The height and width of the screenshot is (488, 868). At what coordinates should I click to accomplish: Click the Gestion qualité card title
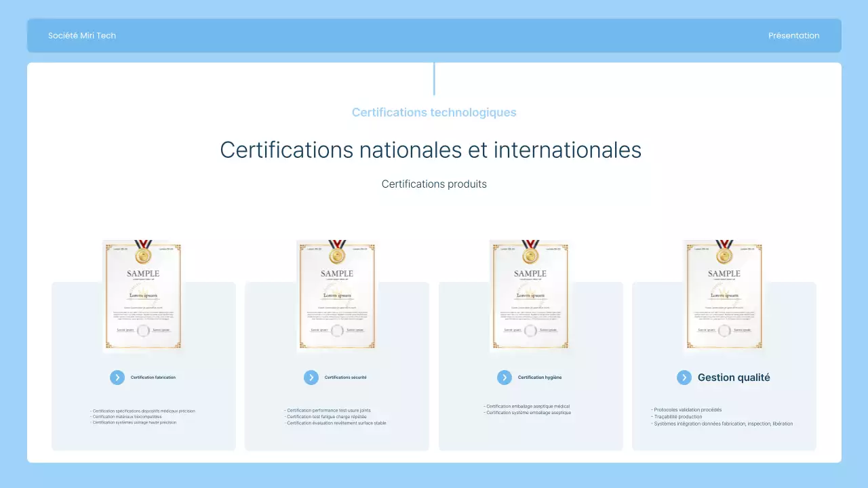point(734,378)
